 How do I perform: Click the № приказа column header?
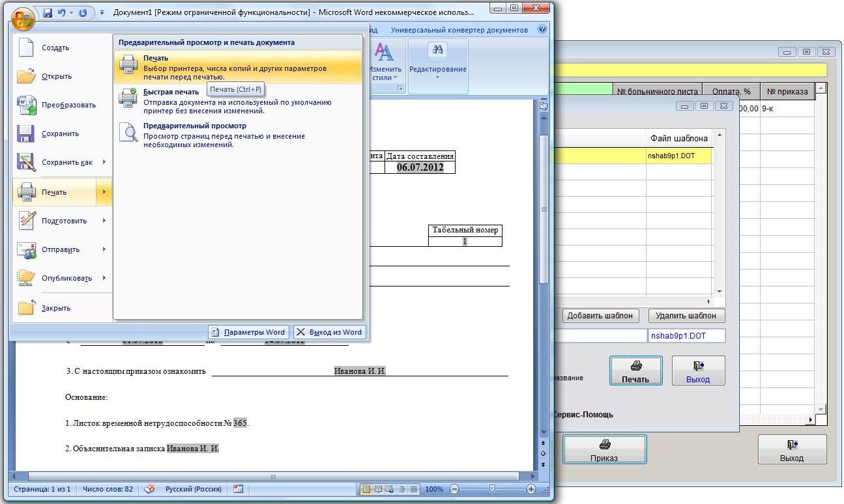pyautogui.click(x=787, y=92)
